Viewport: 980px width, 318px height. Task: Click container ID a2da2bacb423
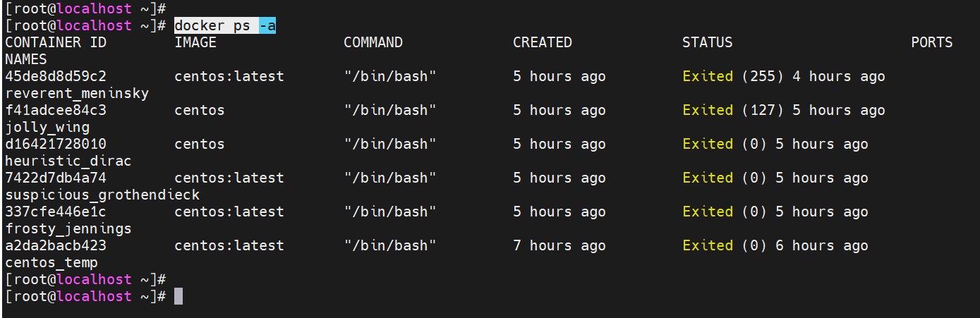[56, 245]
